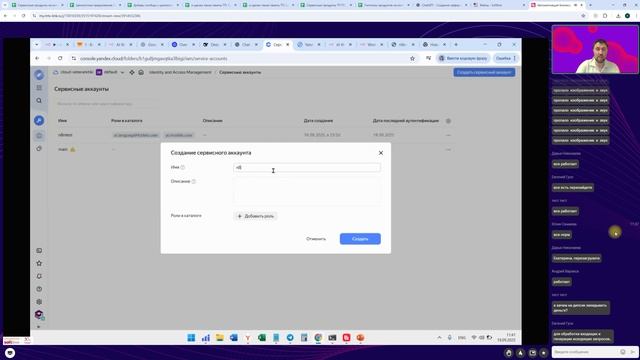
Task: Click the service accounts icon below the key icon
Action: click(39, 136)
